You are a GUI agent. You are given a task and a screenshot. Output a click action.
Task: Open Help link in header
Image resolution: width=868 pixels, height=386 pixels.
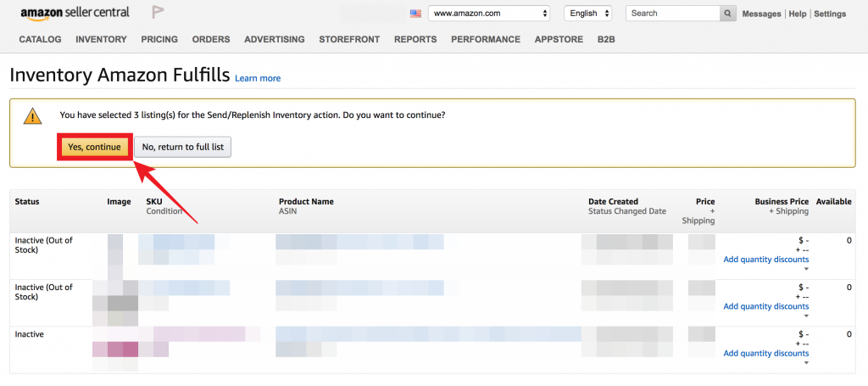click(798, 14)
